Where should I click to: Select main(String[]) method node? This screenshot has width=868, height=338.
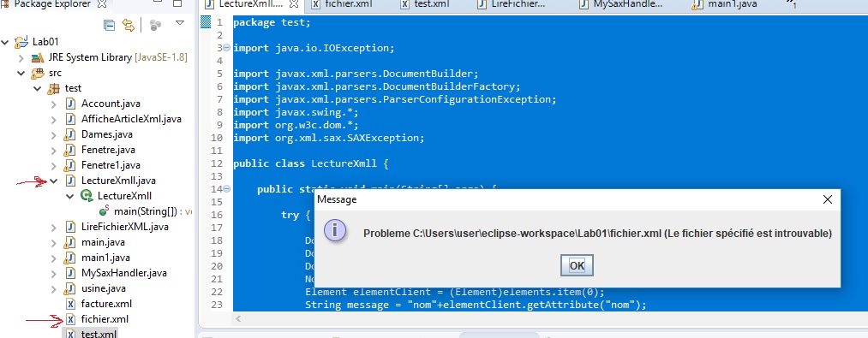coord(145,211)
